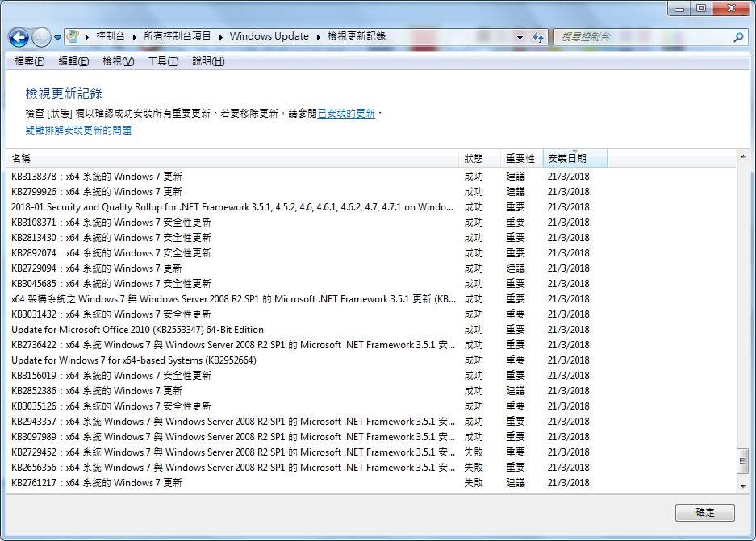
Task: Click the Forward navigation arrow button
Action: [41, 37]
